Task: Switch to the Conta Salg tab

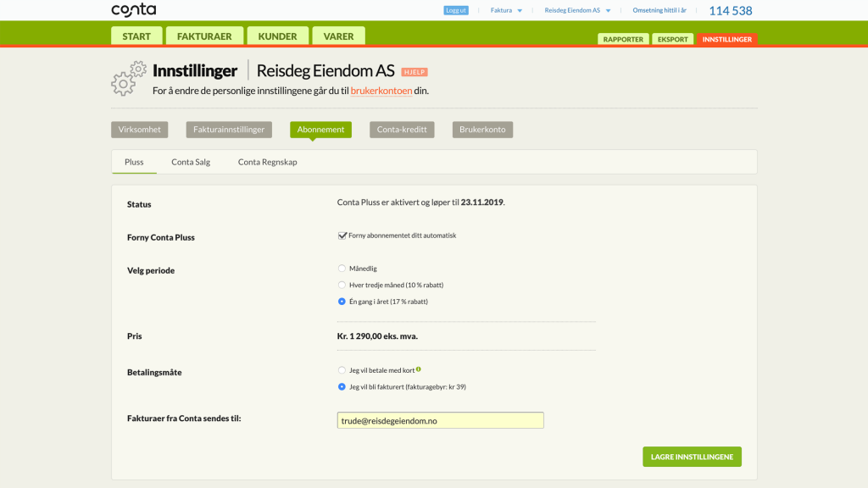Action: [191, 162]
